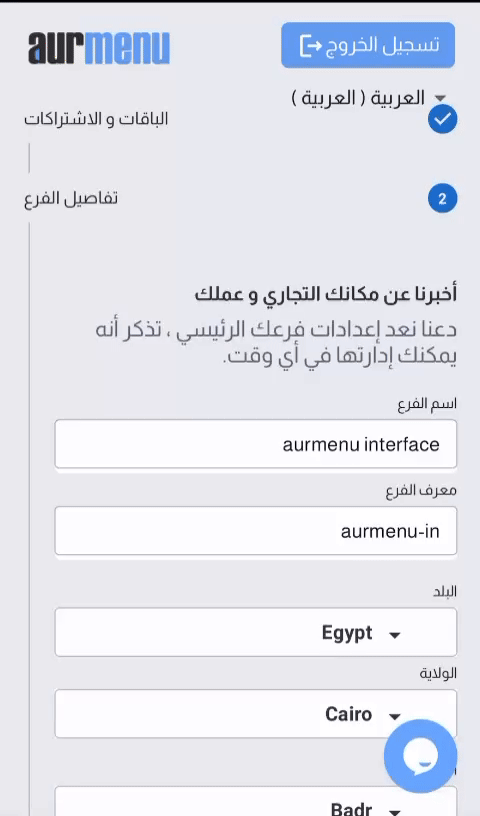Click the branch name field aurmenu interface
Image resolution: width=480 pixels, height=816 pixels.
click(x=256, y=444)
